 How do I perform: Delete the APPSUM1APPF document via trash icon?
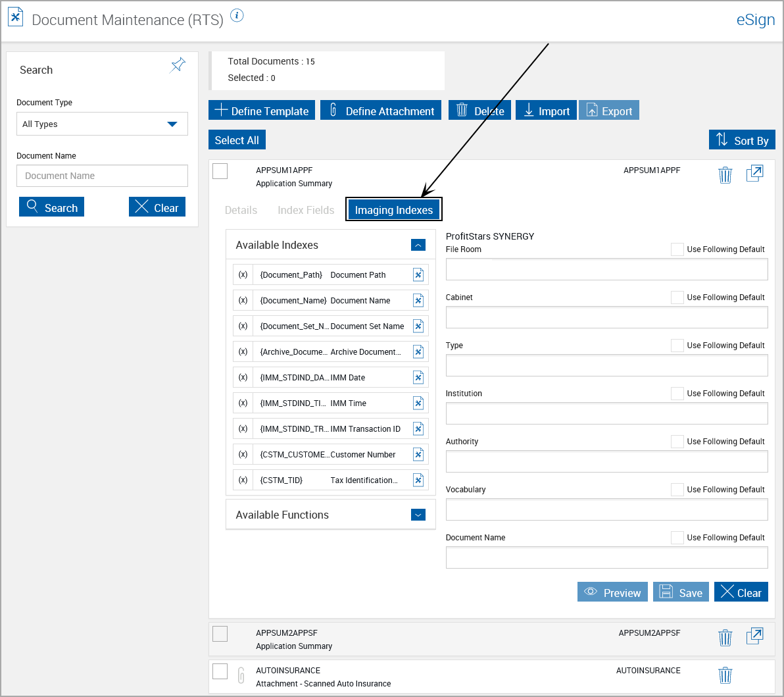click(x=725, y=175)
